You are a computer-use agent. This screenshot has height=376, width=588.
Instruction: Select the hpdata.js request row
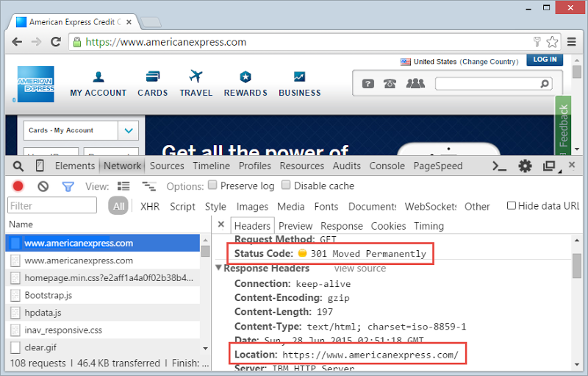coord(103,313)
